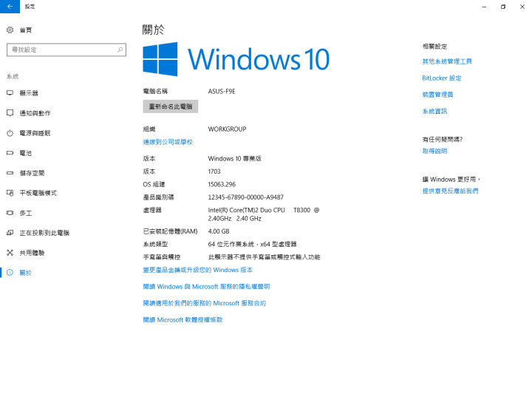The width and height of the screenshot is (532, 408).
Task: Click the 平板電腦模式 tablet icon
Action: pyautogui.click(x=10, y=193)
